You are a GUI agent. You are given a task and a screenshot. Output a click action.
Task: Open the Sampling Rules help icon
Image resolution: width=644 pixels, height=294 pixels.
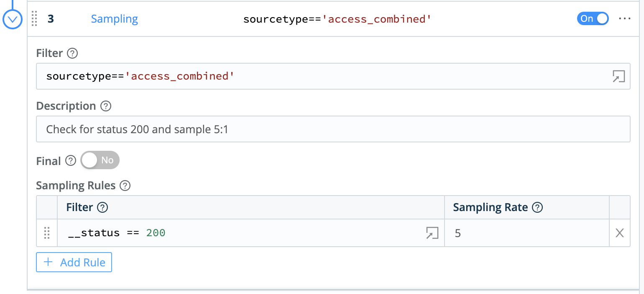[x=125, y=186]
